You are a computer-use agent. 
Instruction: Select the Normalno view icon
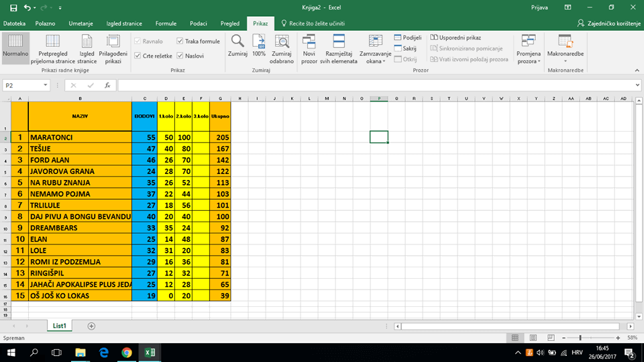click(15, 42)
